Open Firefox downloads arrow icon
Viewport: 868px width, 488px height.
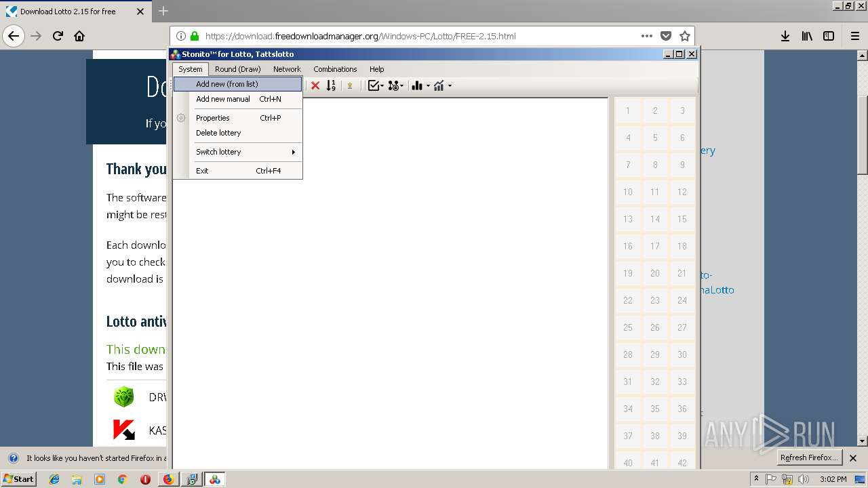pyautogui.click(x=785, y=36)
